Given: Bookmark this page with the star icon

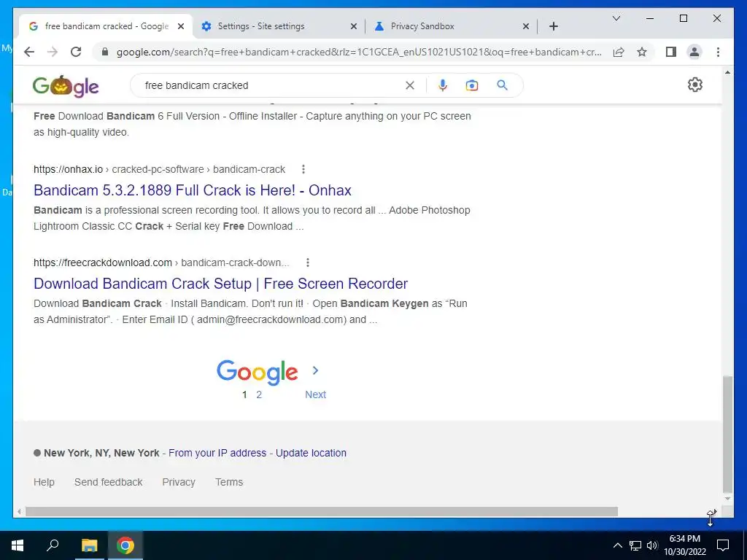Looking at the screenshot, I should pyautogui.click(x=642, y=52).
